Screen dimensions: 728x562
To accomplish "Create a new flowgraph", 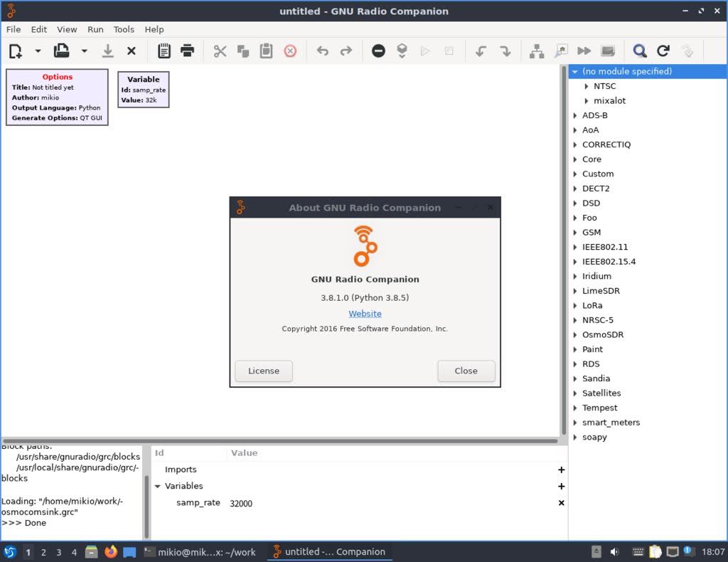I will (x=16, y=51).
